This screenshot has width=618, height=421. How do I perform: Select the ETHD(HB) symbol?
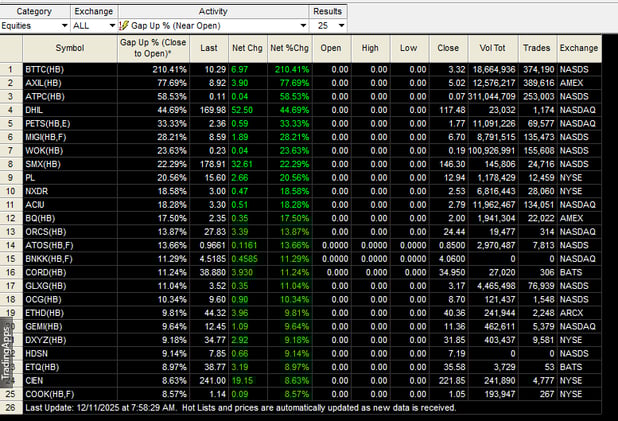pyautogui.click(x=45, y=313)
